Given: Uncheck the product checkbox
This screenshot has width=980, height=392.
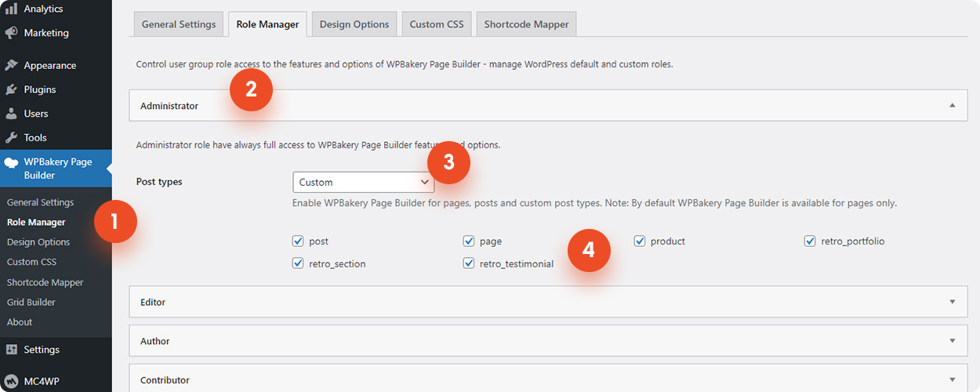Looking at the screenshot, I should pos(640,241).
